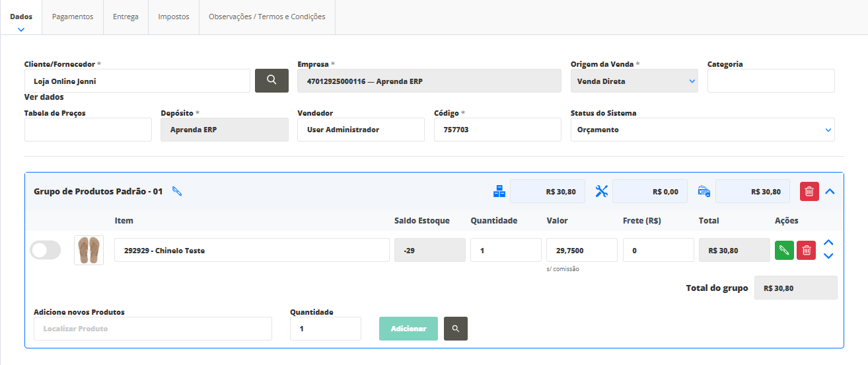The height and width of the screenshot is (365, 868).
Task: Click the Chinelo Teste product thumbnail
Action: 89,251
